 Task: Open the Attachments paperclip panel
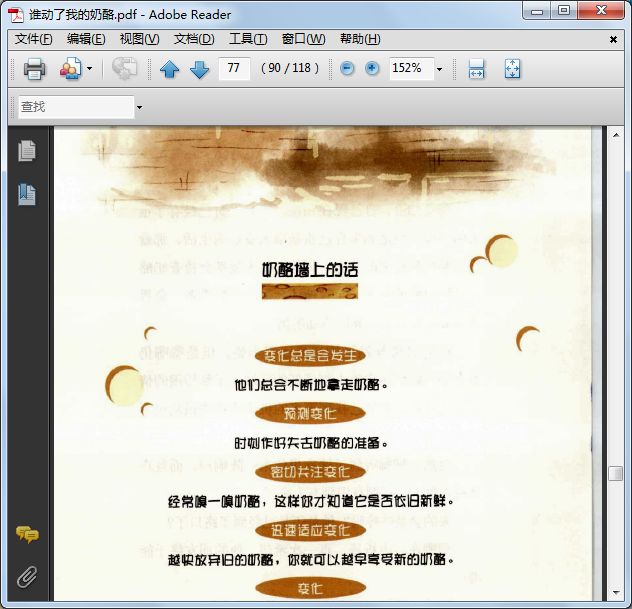pyautogui.click(x=27, y=577)
